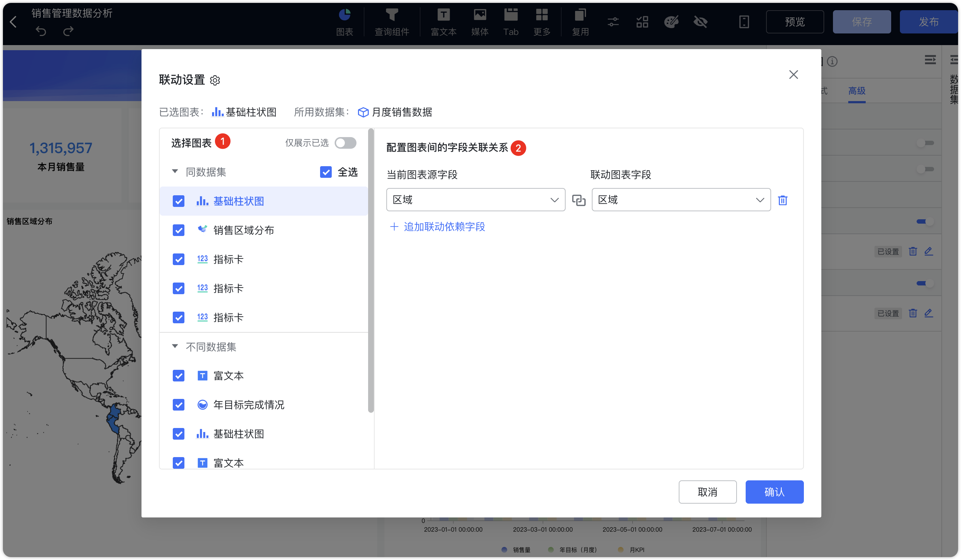Click the 复用 reuse toolbar icon
The height and width of the screenshot is (560, 961).
580,22
